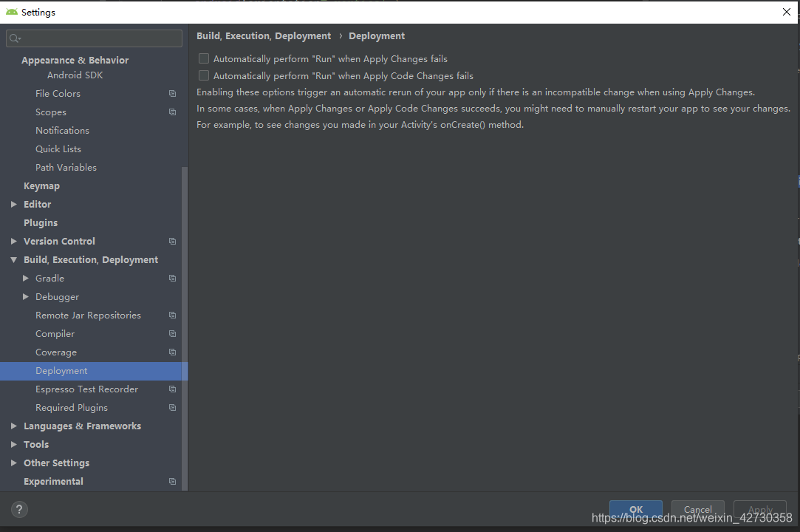Open File Colors settings

click(58, 93)
